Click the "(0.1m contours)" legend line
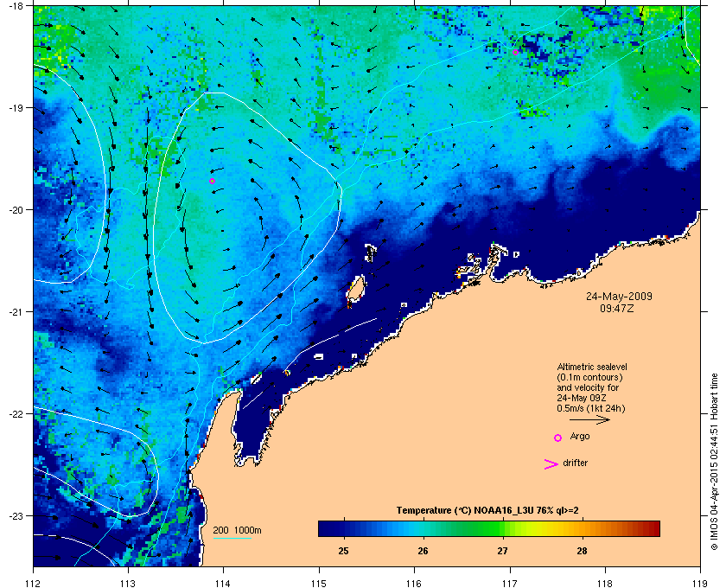Image resolution: width=726 pixels, height=588 pixels. tap(589, 377)
